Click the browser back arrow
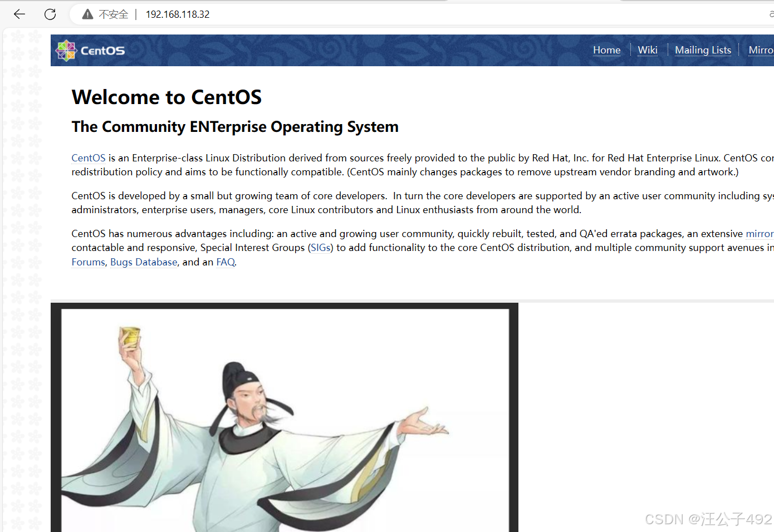Screen dimensions: 774x532 [19, 14]
